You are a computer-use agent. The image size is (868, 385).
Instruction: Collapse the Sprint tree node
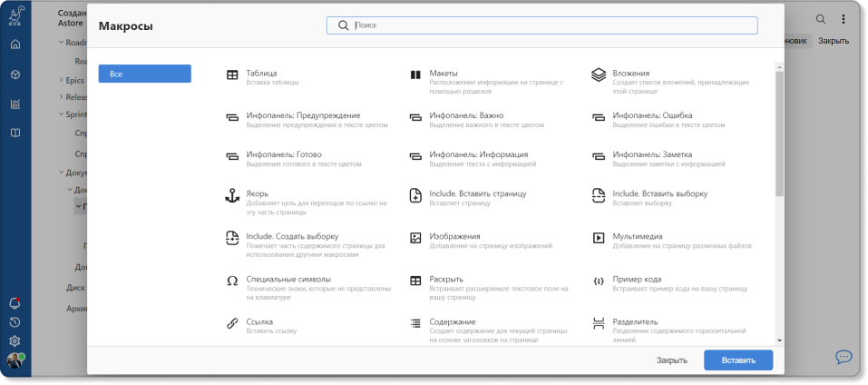[x=62, y=114]
